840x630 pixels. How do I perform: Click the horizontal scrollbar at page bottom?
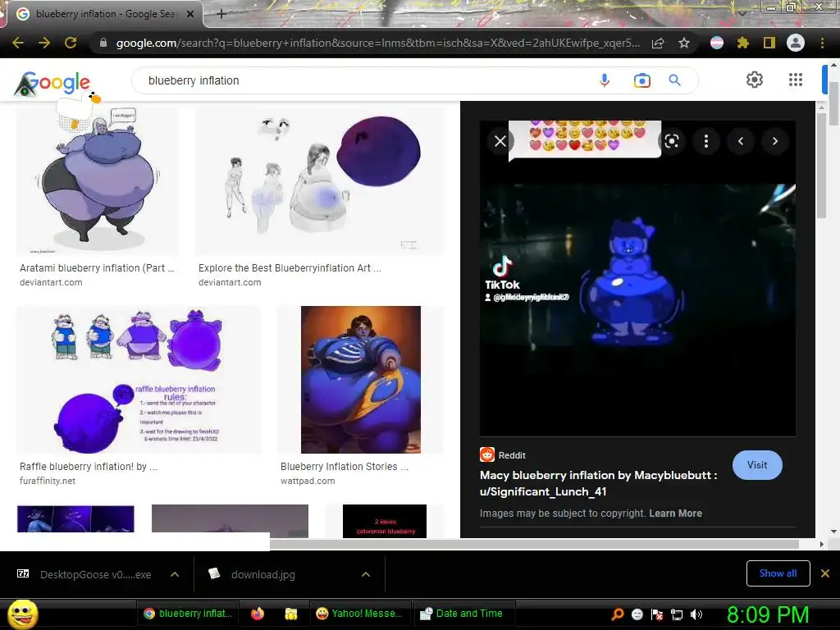point(534,545)
